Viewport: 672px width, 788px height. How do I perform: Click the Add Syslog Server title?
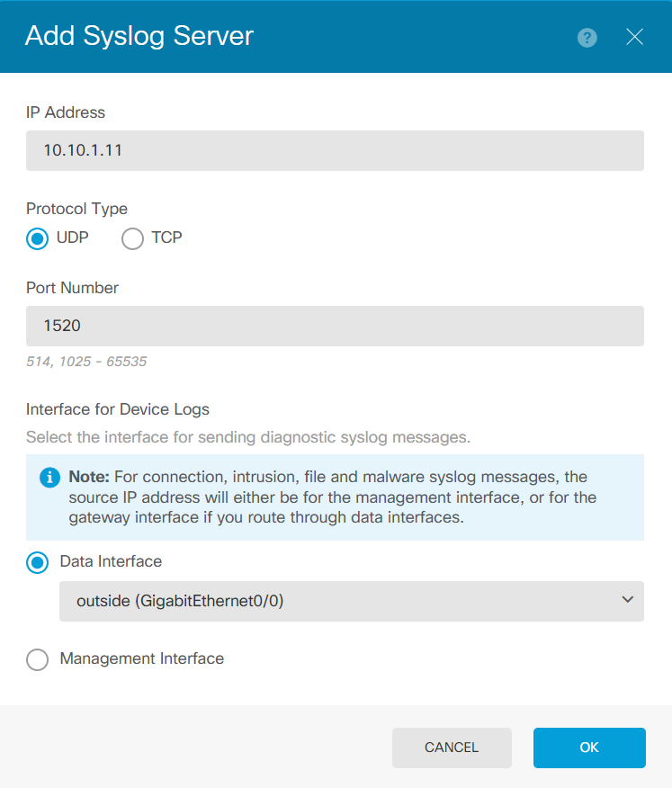139,36
